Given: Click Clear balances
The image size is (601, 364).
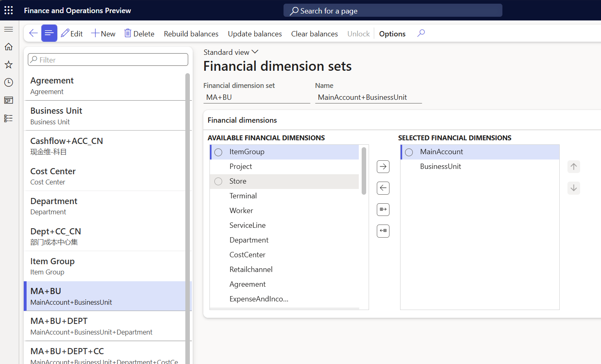Looking at the screenshot, I should coord(314,34).
